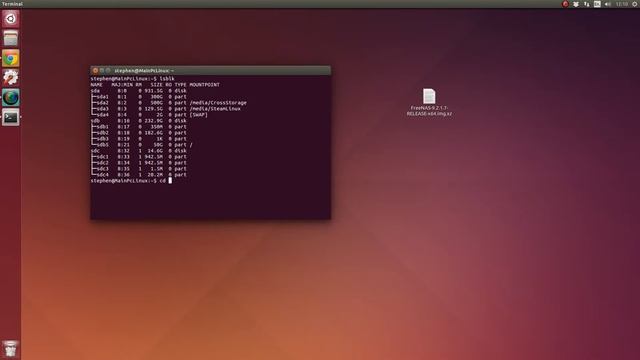
Task: Open the globe browser launcher icon
Action: click(x=11, y=98)
